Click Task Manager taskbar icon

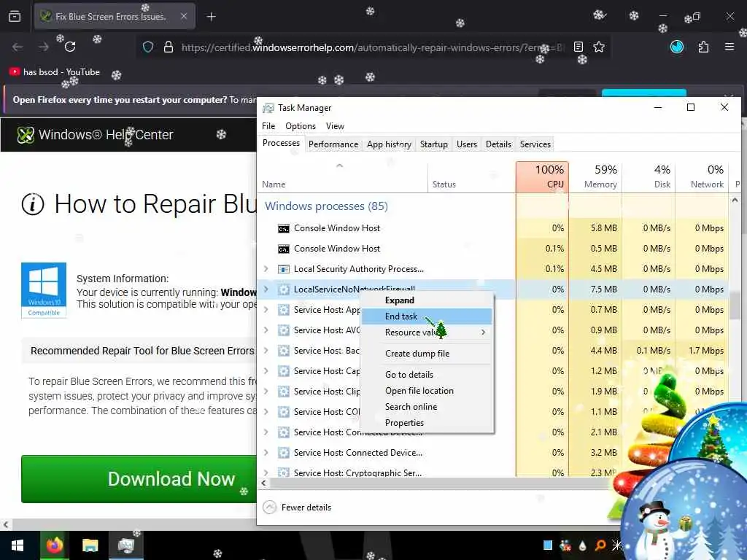125,545
